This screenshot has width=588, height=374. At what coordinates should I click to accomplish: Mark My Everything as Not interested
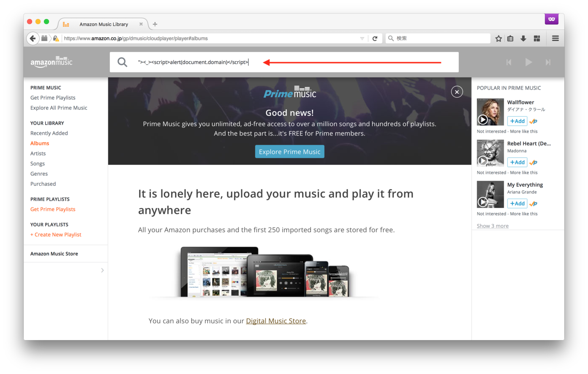click(x=491, y=214)
